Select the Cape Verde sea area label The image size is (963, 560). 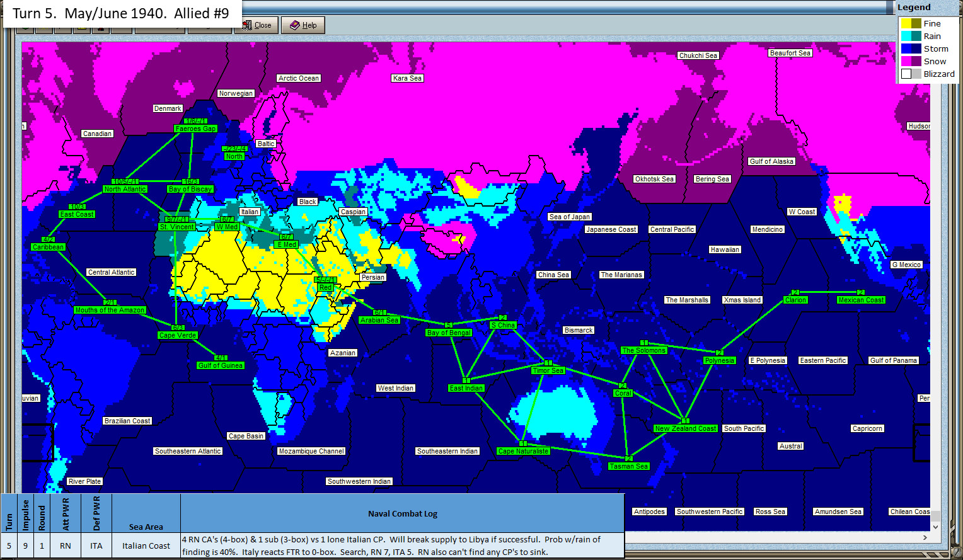pos(178,335)
